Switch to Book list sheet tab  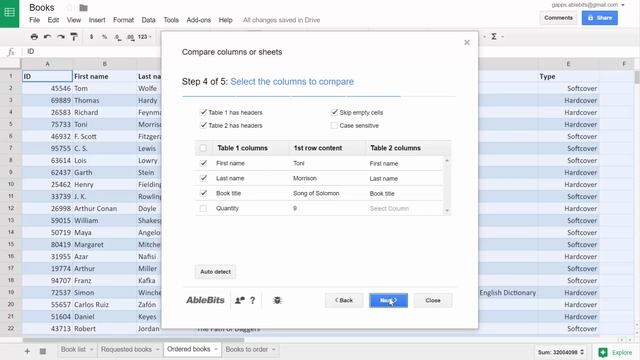click(73, 350)
